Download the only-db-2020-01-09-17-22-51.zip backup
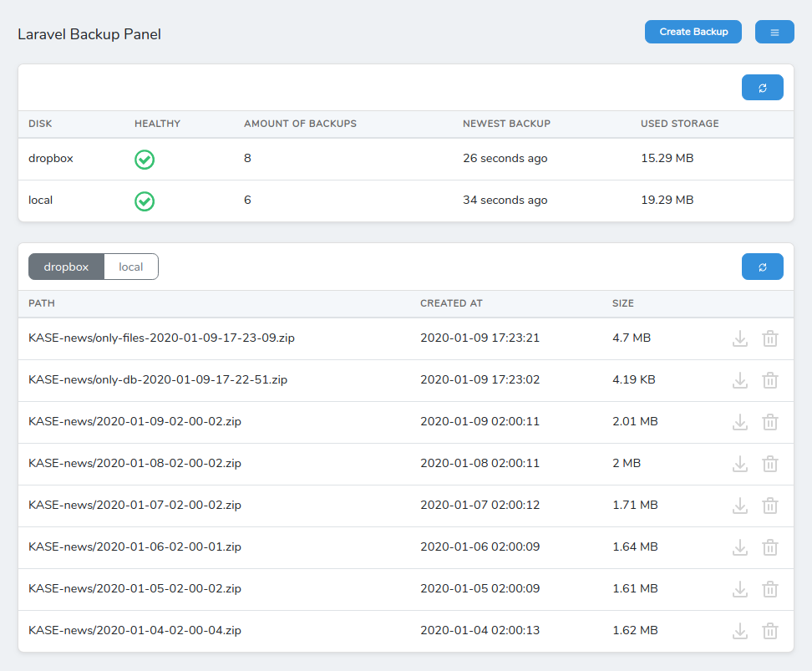The height and width of the screenshot is (671, 812). coord(740,380)
